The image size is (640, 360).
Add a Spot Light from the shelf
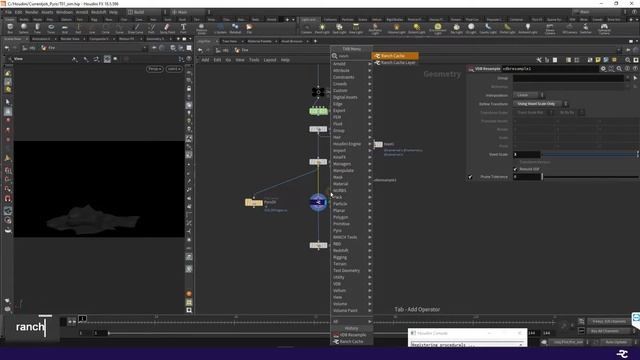coord(339,28)
